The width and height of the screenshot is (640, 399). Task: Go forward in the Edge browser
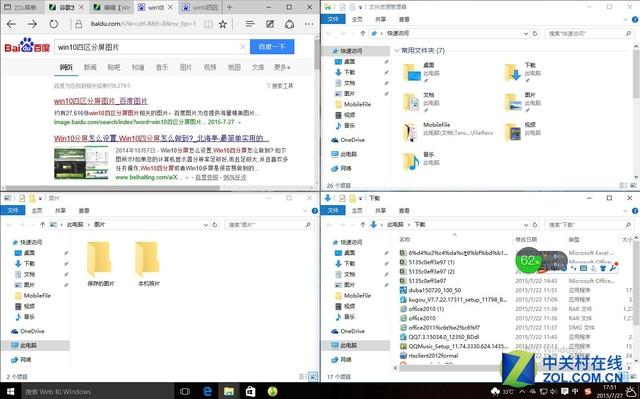[x=32, y=24]
